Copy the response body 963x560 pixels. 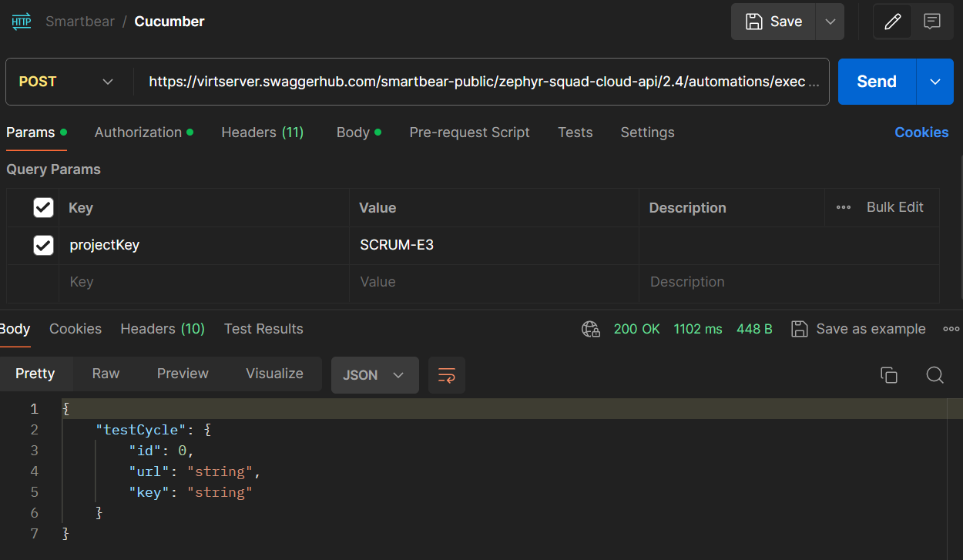tap(888, 374)
